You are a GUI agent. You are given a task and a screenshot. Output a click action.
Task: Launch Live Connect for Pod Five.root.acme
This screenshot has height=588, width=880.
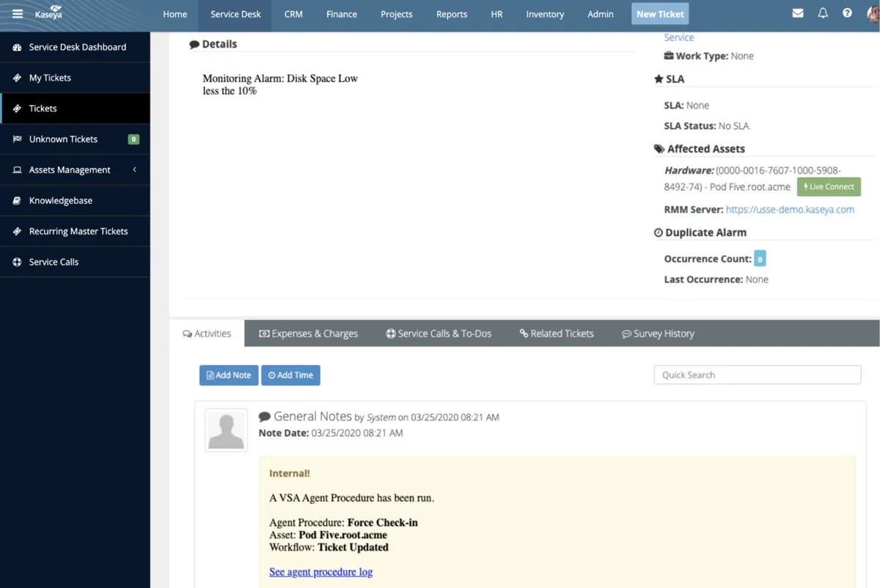click(x=828, y=186)
